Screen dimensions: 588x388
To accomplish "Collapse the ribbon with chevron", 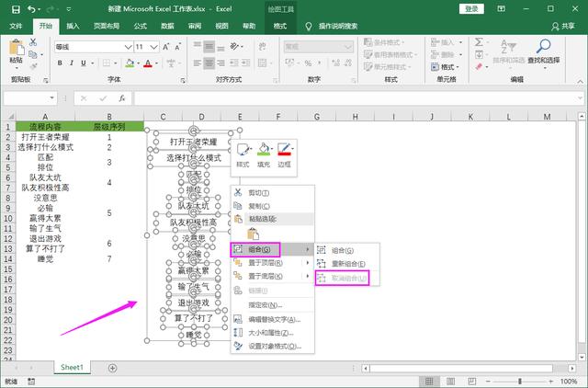I will 580,81.
